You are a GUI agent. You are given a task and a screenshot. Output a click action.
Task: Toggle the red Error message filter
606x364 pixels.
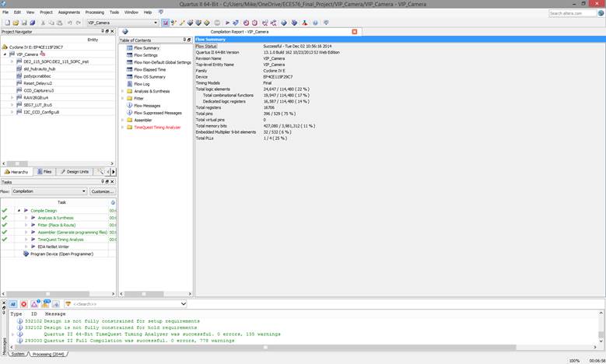tap(23, 304)
